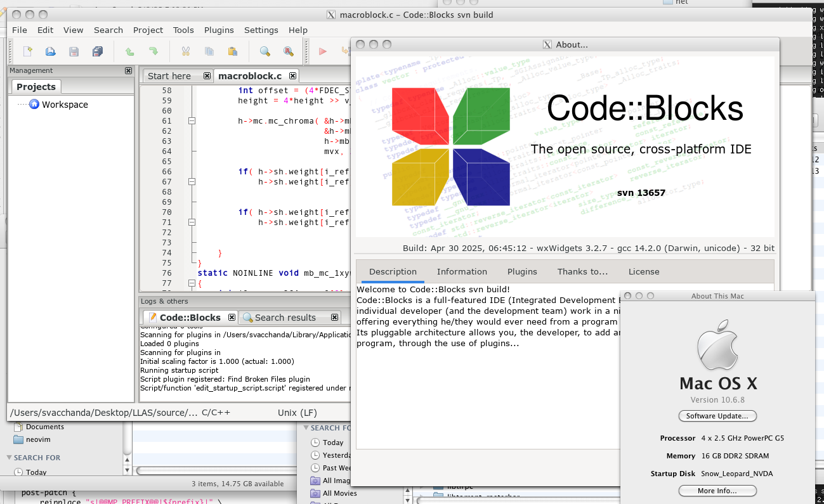The height and width of the screenshot is (504, 824).
Task: Open the License tab in About dialog
Action: (x=644, y=271)
